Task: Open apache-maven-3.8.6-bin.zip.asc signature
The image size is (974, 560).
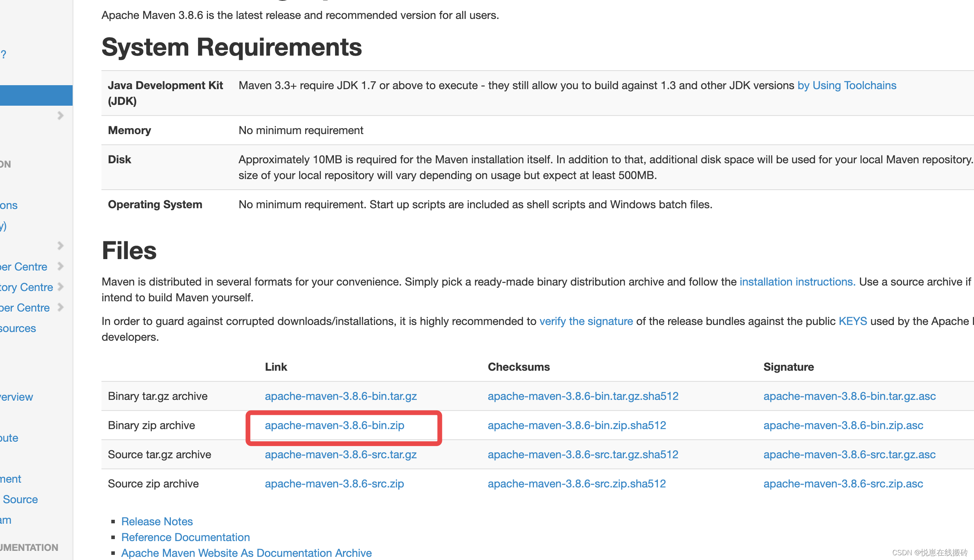Action: pyautogui.click(x=843, y=425)
